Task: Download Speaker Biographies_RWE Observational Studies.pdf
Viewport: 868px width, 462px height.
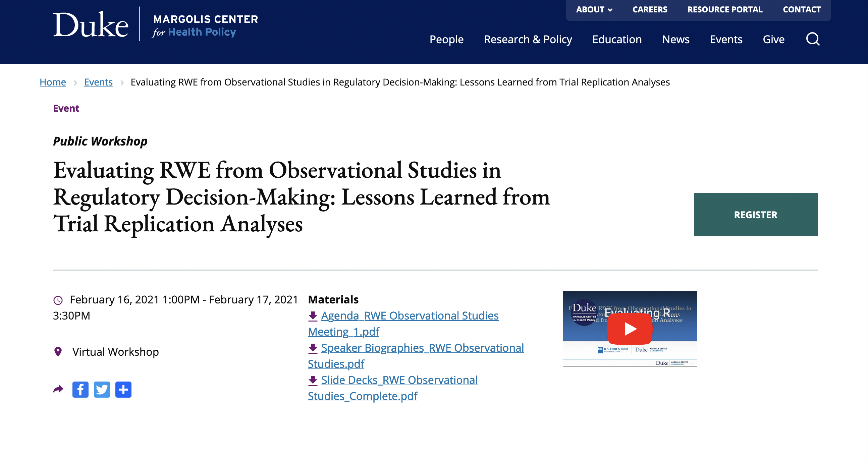Action: (416, 356)
